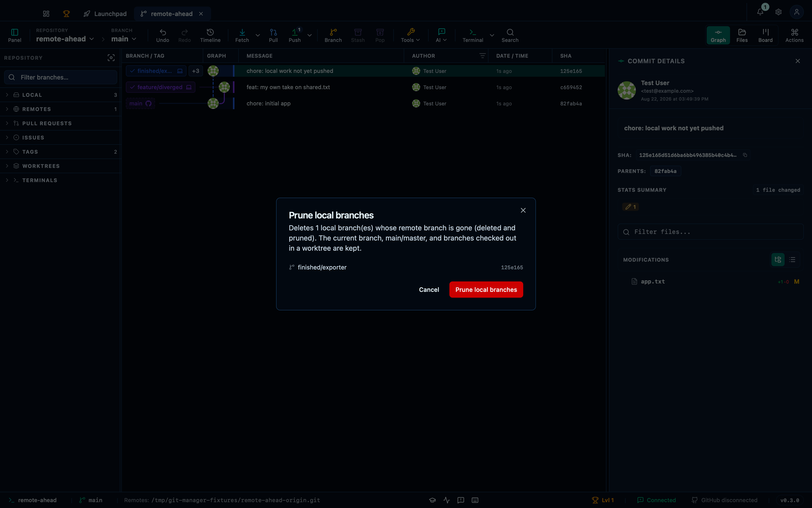Switch to Files view
This screenshot has height=508, width=812.
[x=742, y=35]
